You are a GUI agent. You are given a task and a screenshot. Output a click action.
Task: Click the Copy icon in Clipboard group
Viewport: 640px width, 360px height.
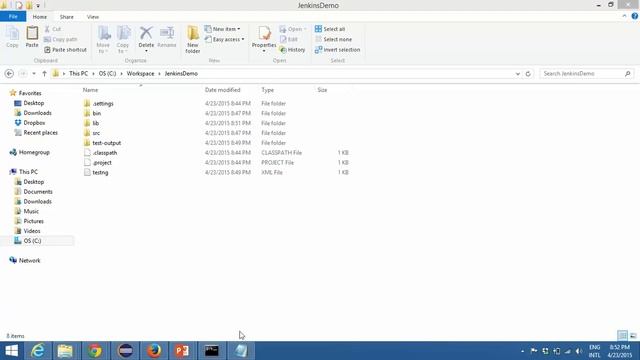click(x=12, y=37)
